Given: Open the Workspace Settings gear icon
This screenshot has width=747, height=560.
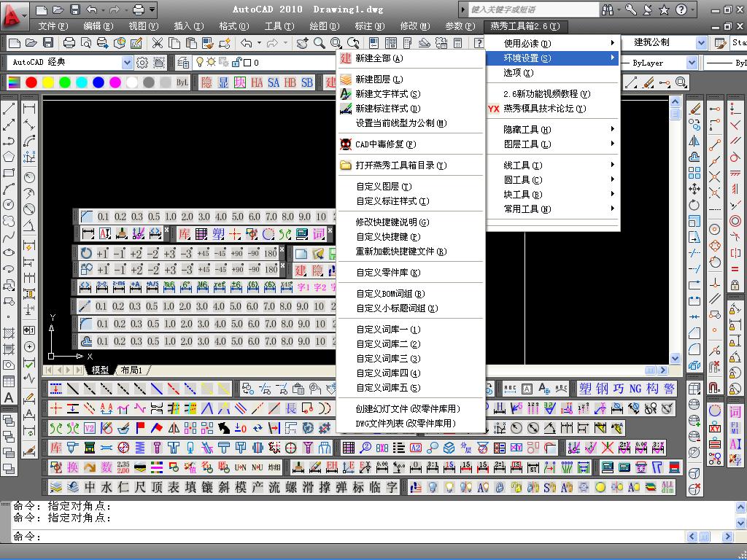Looking at the screenshot, I should click(142, 63).
